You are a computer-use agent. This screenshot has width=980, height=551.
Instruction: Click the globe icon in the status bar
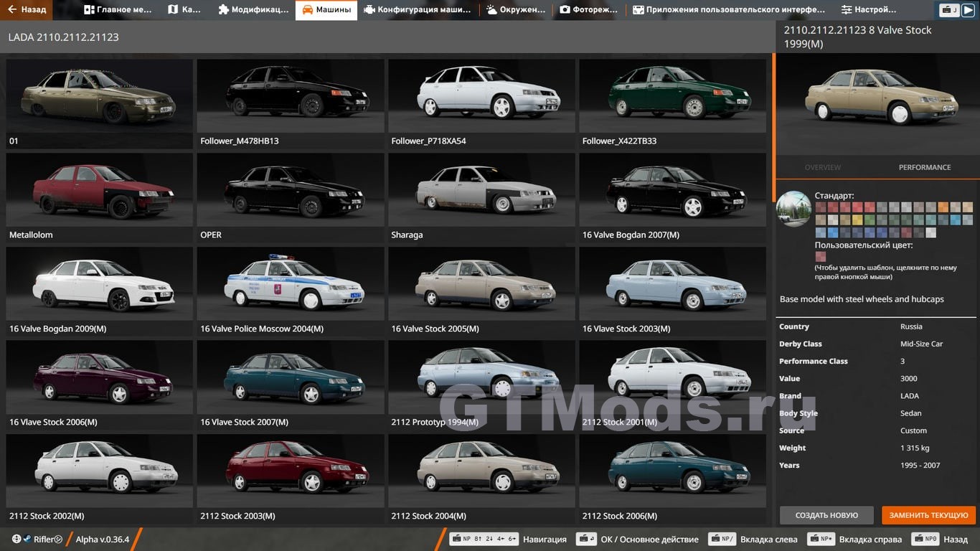tap(16, 540)
